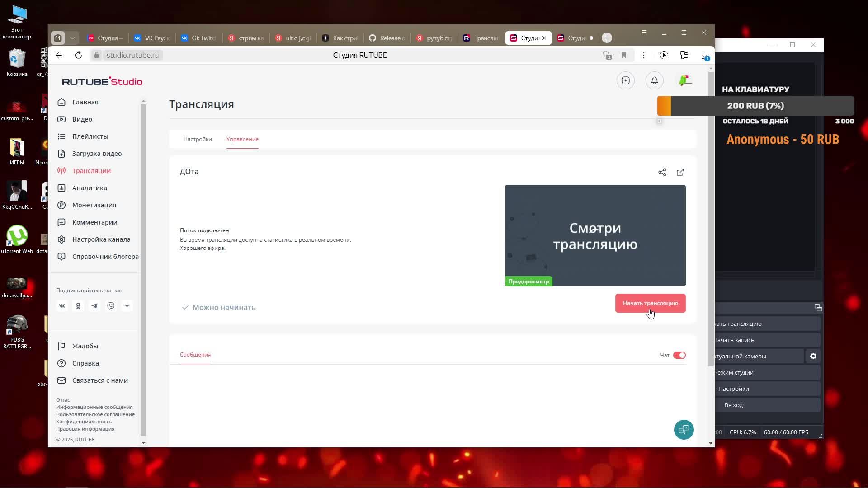Open the Конфиденциальность link
Screen dimensions: 868x488
coord(84,422)
